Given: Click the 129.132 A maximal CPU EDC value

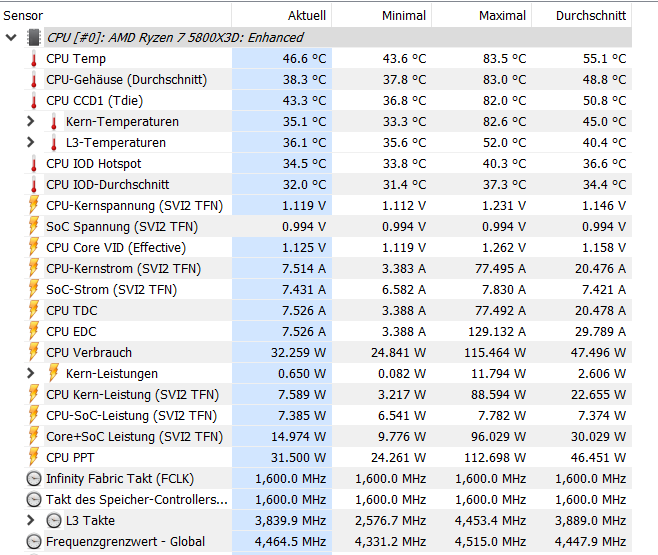Looking at the screenshot, I should (x=497, y=331).
